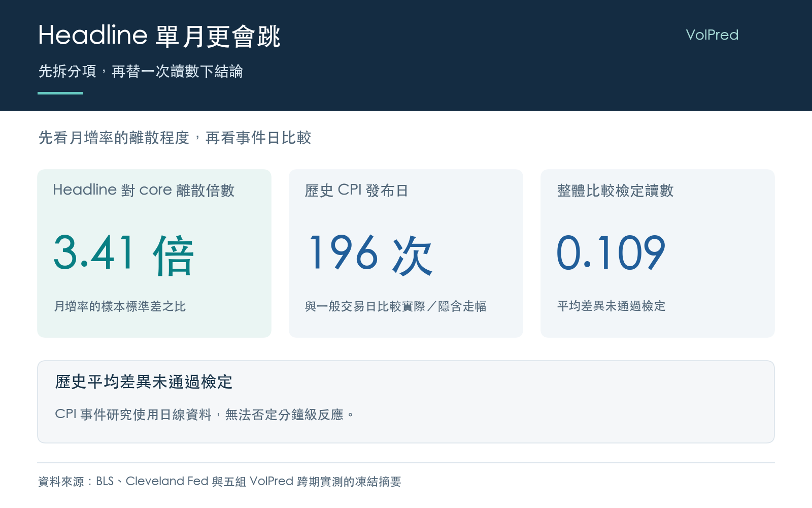
Task: Click the slide title Headline 單月更會跳
Action: 159,36
